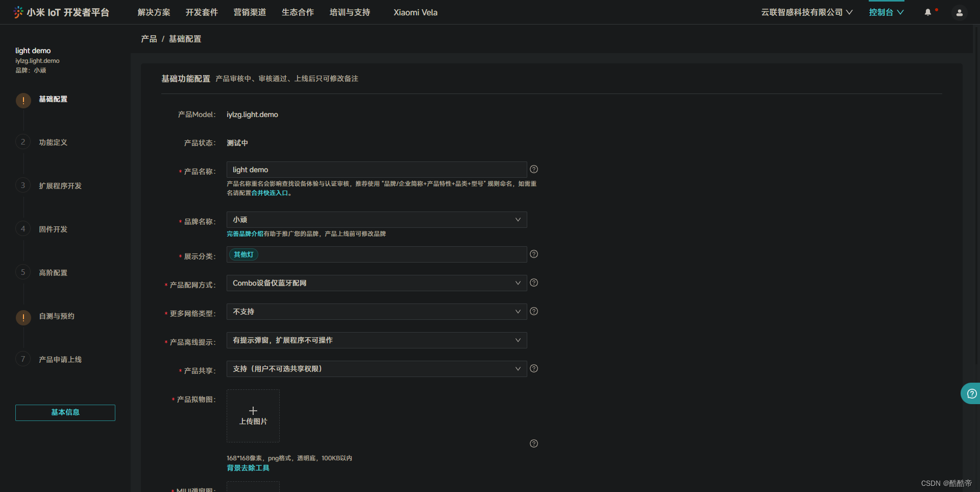
Task: Click step number 5 circle icon
Action: pos(23,272)
